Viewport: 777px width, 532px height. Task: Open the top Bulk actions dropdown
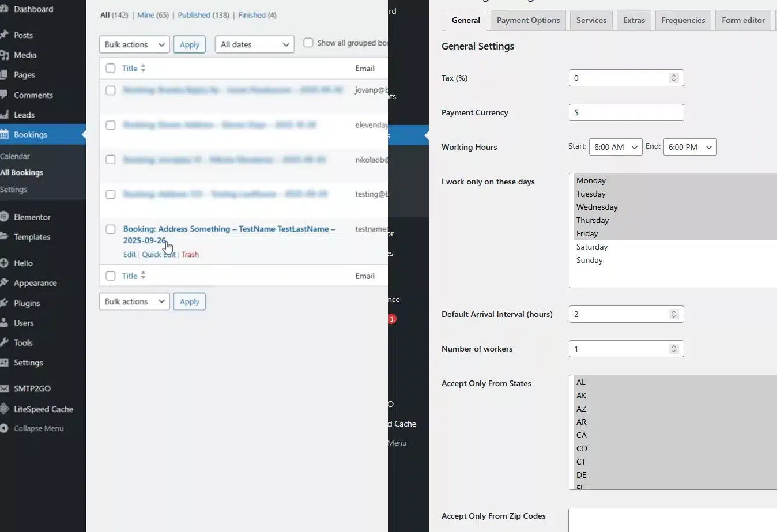pos(134,44)
